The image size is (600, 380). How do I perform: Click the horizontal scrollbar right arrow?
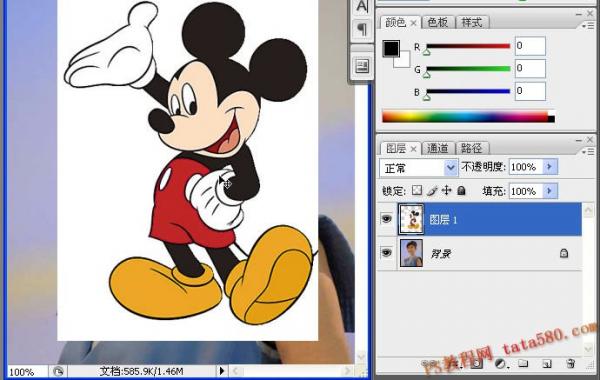tap(347, 371)
